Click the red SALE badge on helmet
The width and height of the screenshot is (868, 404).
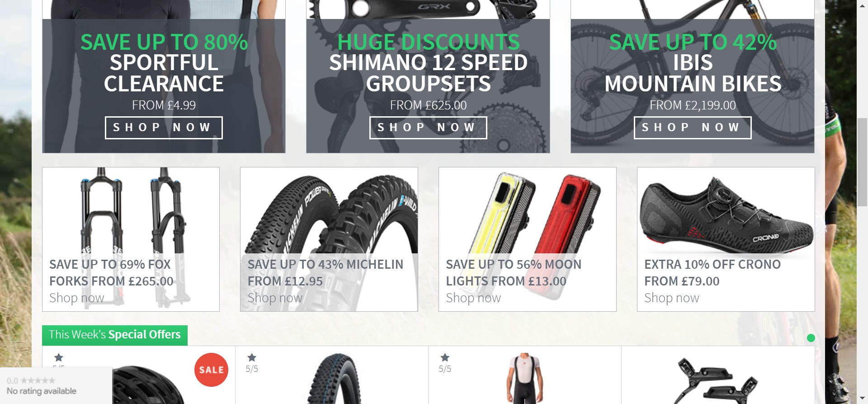click(211, 370)
